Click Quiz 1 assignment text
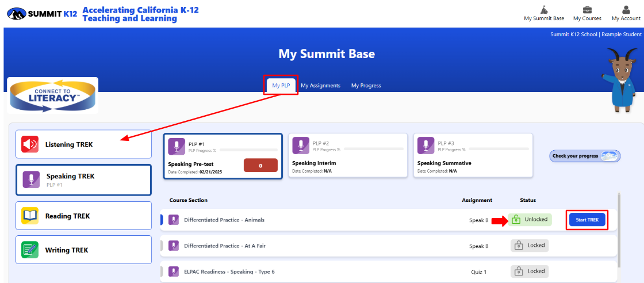This screenshot has width=644, height=283. click(479, 272)
